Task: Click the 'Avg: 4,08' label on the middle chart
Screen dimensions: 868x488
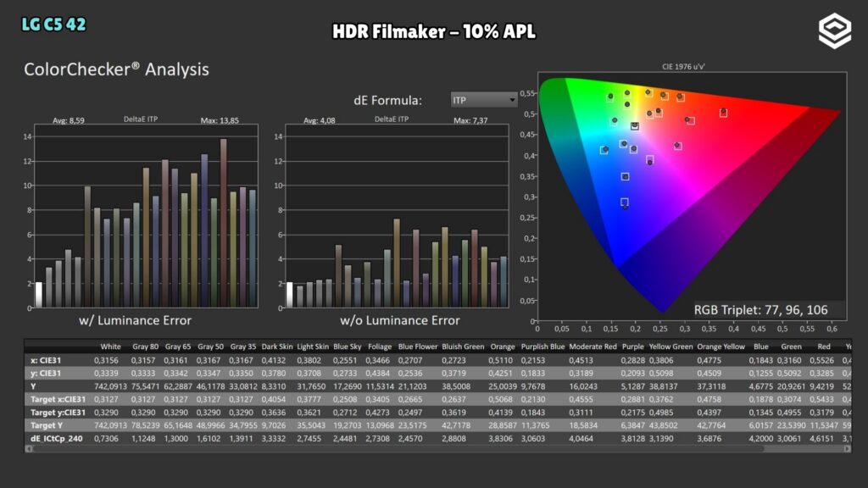Action: coord(320,120)
